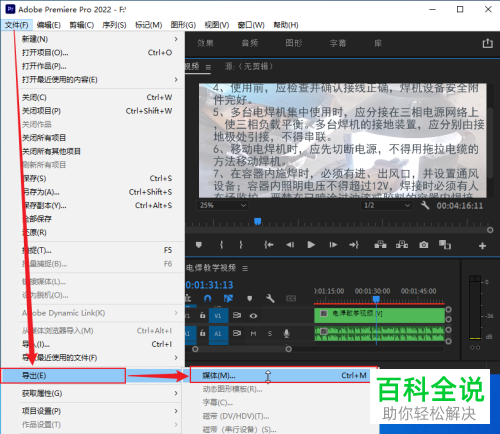Open the 标记(M) menu
The image size is (500, 434).
point(149,25)
